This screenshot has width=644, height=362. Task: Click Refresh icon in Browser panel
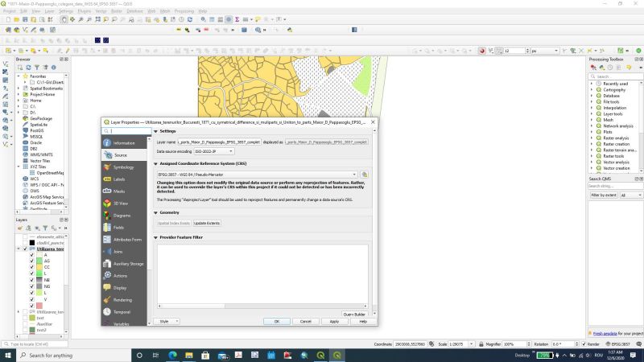point(28,68)
